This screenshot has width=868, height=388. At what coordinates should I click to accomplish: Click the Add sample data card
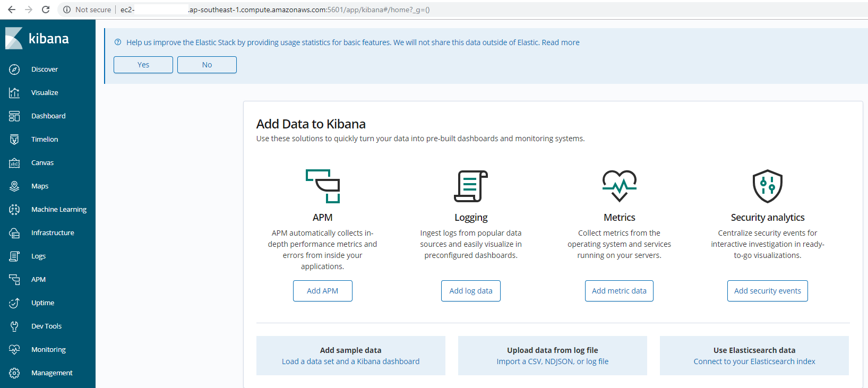351,356
